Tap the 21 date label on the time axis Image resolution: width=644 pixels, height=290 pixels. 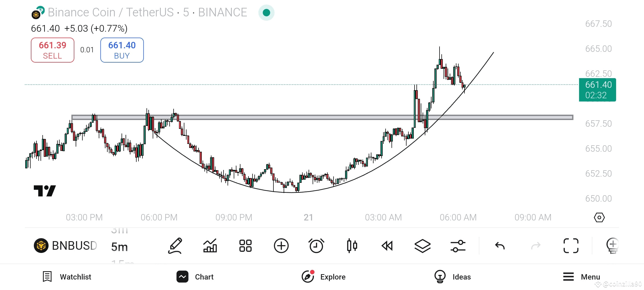coord(308,217)
